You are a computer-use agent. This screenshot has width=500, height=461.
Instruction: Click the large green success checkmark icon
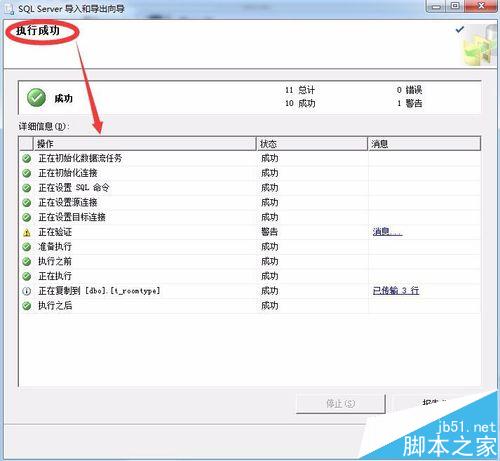pos(36,98)
